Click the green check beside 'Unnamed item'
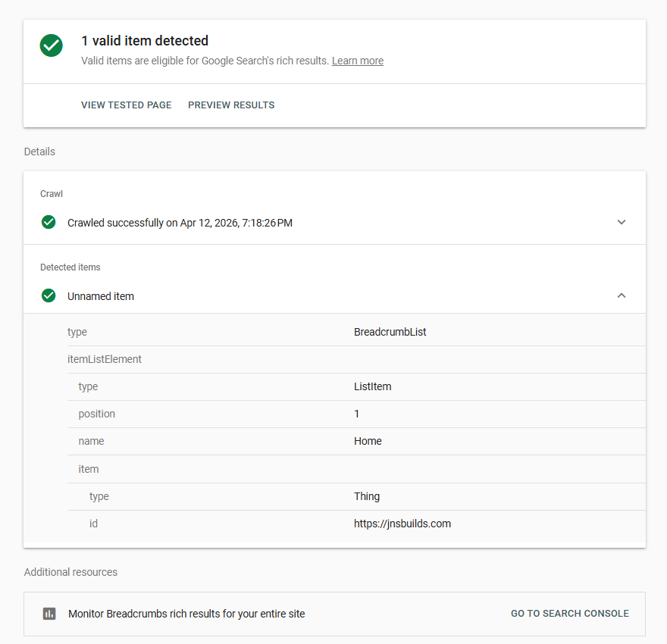The image size is (667, 644). [x=49, y=295]
